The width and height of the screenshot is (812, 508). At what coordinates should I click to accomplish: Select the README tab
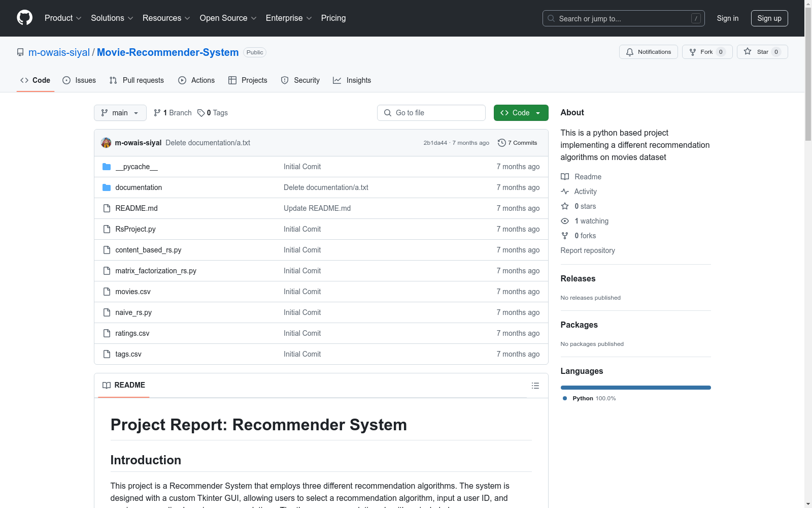(124, 385)
